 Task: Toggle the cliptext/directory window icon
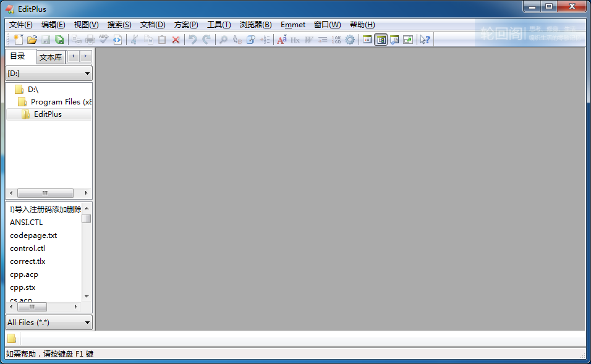click(x=381, y=40)
